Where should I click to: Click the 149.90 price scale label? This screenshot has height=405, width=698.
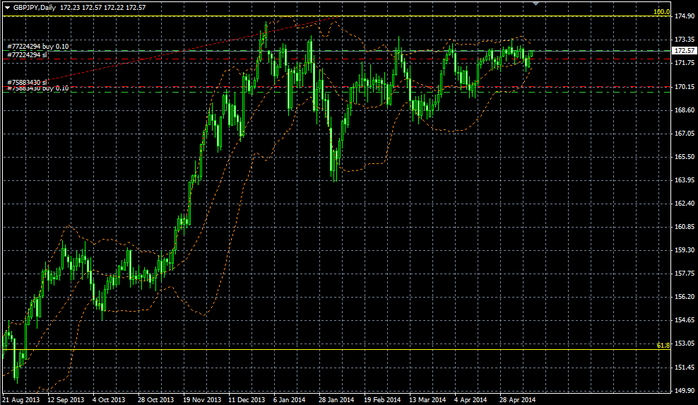685,391
